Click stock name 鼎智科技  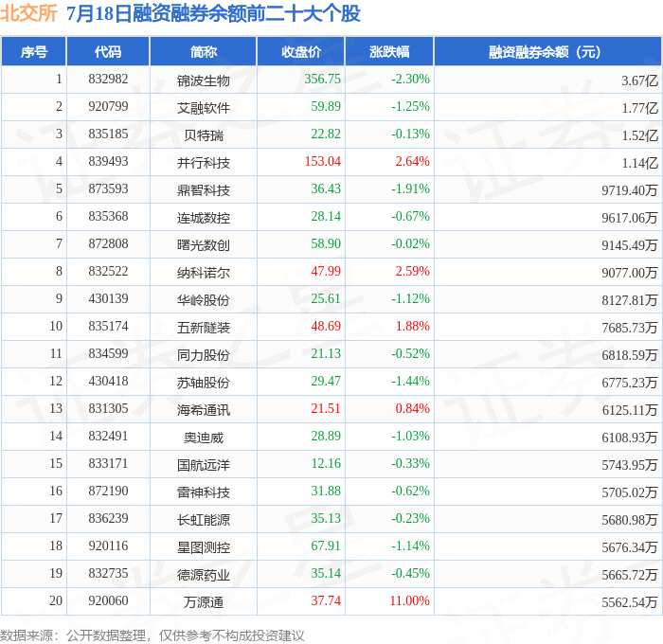204,190
